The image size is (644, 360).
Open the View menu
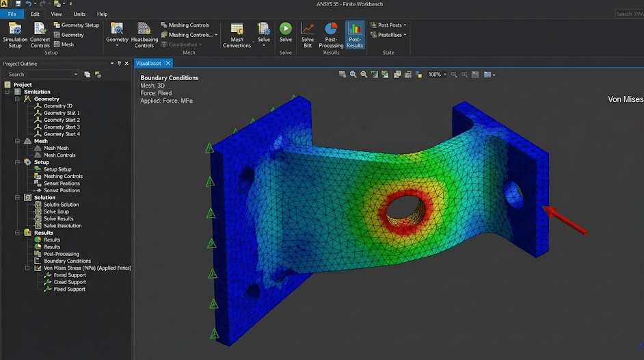(56, 14)
